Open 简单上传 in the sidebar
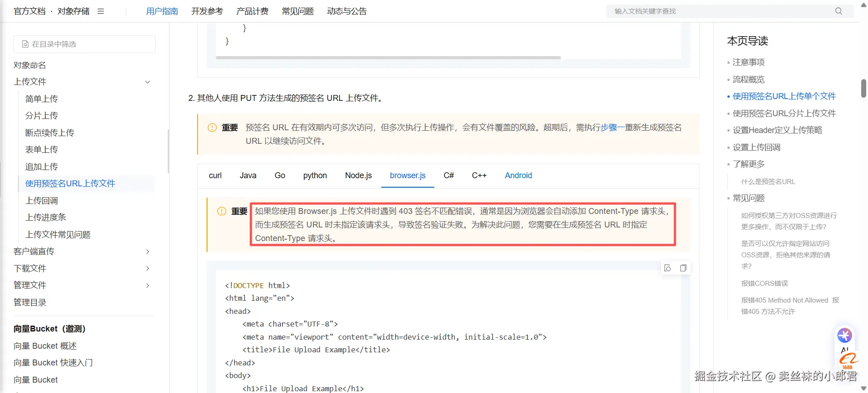 (42, 99)
